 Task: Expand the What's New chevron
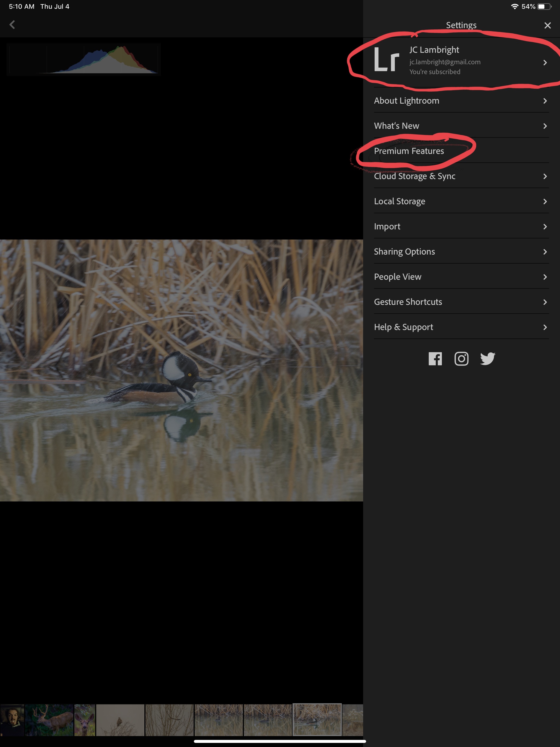(544, 126)
